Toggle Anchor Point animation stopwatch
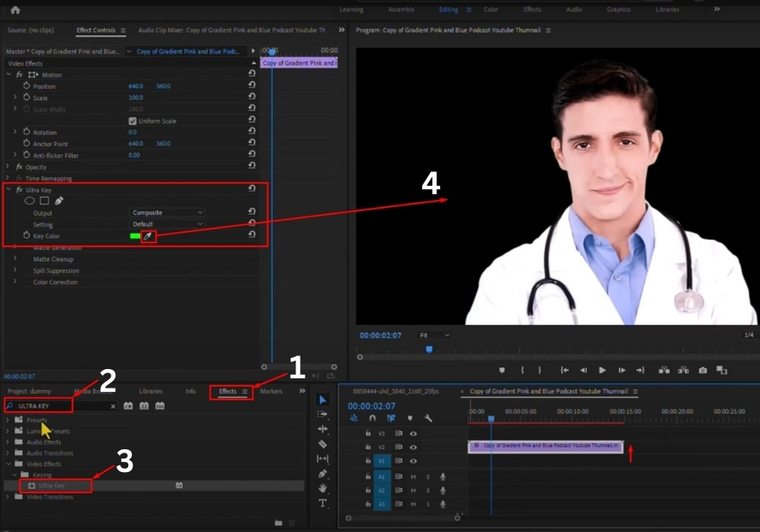The height and width of the screenshot is (532, 760). click(27, 144)
